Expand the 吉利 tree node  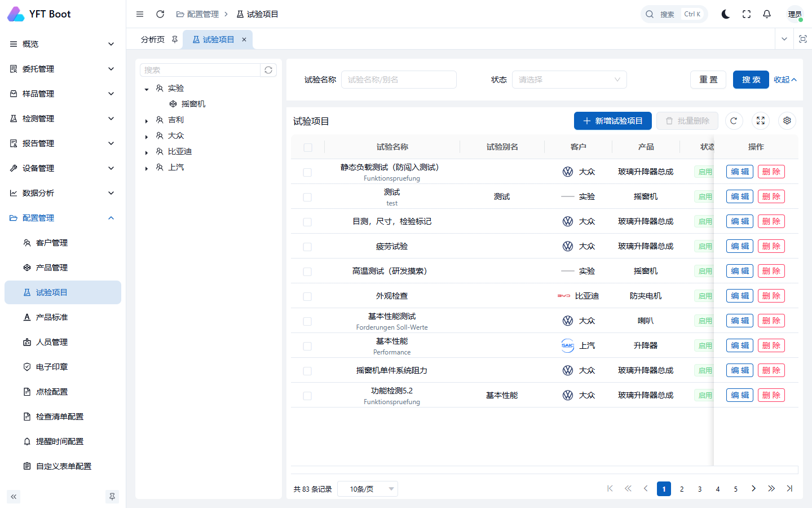pos(147,121)
